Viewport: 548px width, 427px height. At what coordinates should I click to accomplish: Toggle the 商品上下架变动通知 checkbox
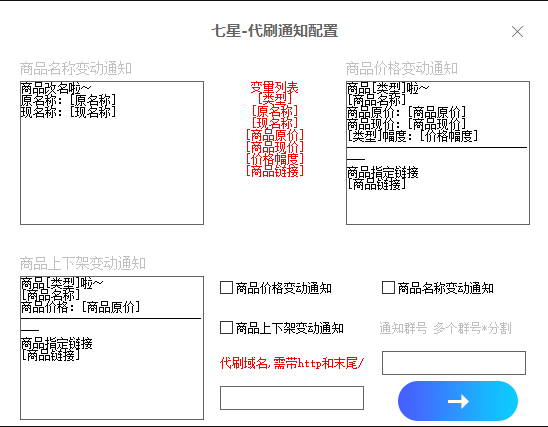click(x=226, y=328)
